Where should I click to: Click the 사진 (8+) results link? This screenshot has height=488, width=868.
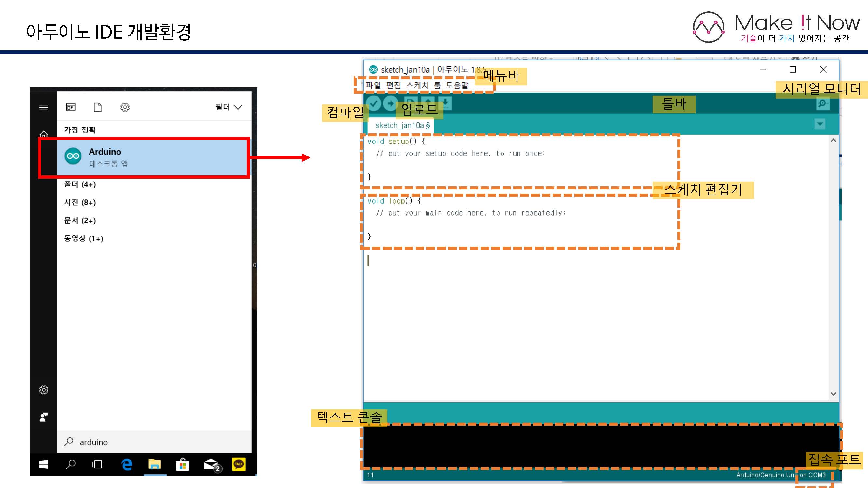pos(80,202)
